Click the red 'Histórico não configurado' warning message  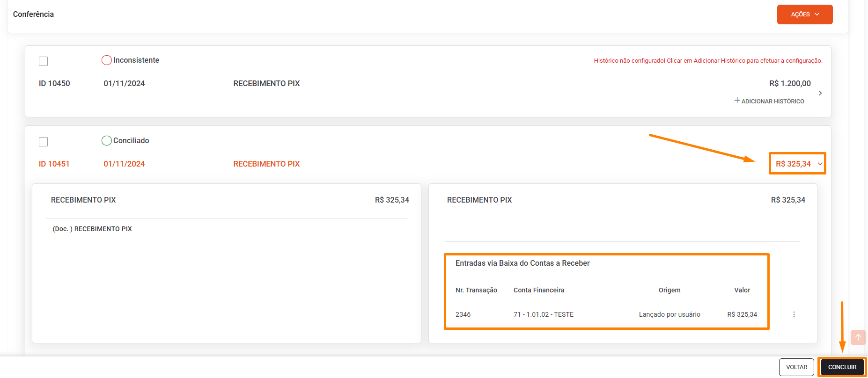pos(708,61)
